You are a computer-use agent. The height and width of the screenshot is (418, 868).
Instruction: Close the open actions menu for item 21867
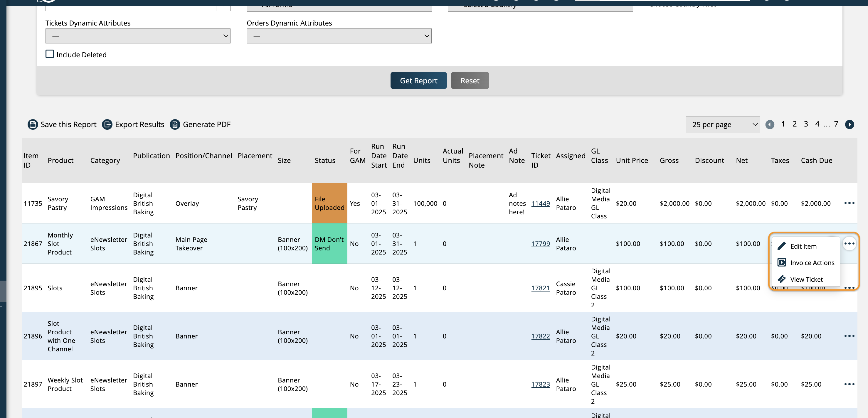coord(849,244)
